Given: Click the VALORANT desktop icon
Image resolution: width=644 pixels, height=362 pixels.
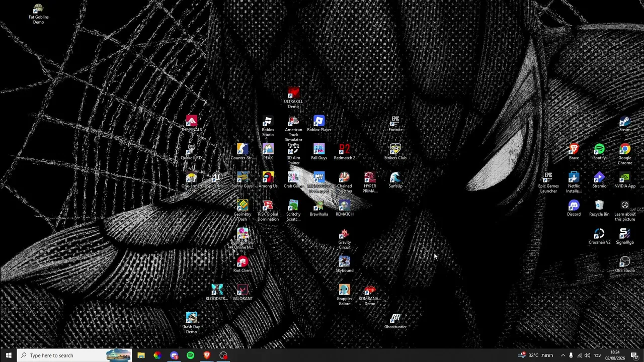Looking at the screenshot, I should [243, 293].
